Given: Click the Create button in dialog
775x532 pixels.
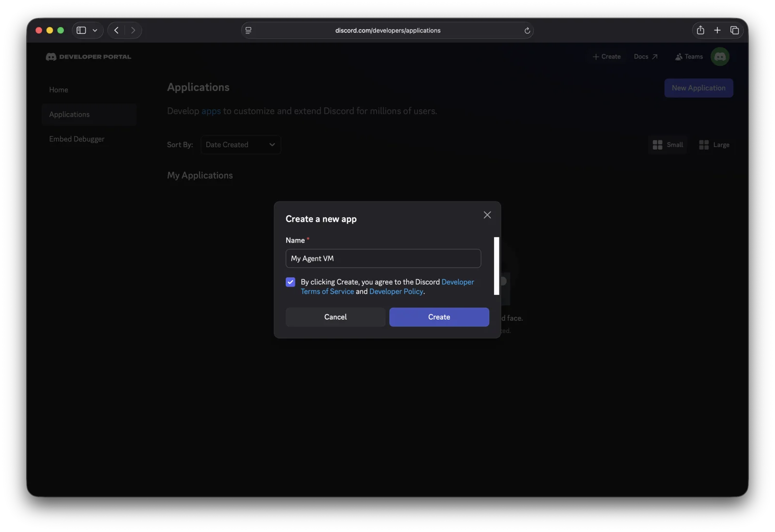Looking at the screenshot, I should point(439,317).
